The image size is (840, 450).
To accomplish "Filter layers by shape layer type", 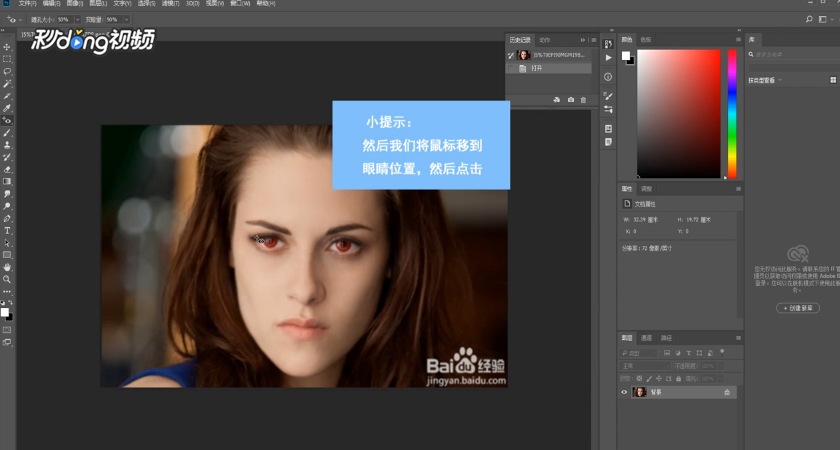I will [x=699, y=353].
